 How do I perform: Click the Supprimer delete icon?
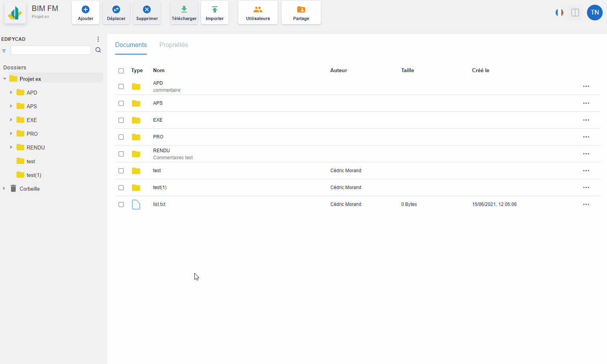click(147, 9)
